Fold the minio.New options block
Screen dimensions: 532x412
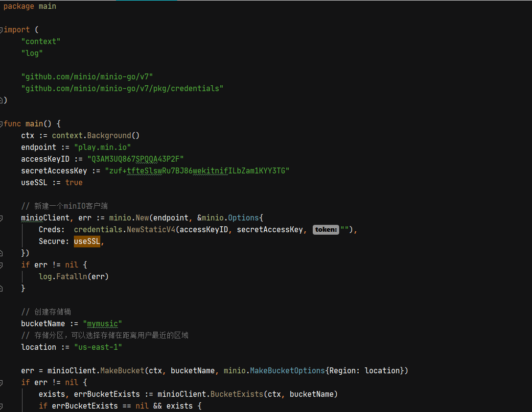coord(1,218)
